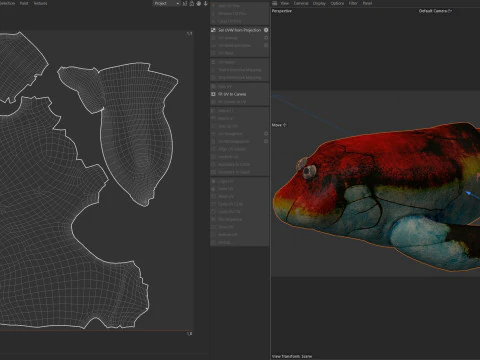Choose UV Peeler command
The width and height of the screenshot is (480, 360).
(223, 62)
